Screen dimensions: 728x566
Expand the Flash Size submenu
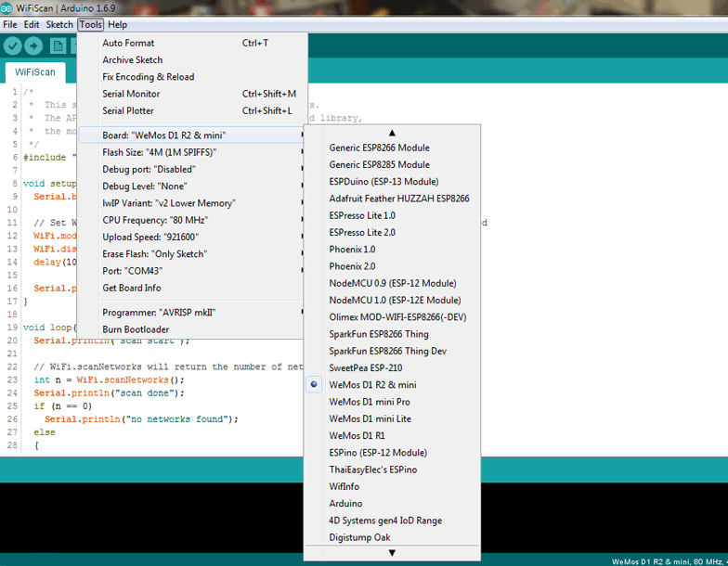(x=193, y=152)
